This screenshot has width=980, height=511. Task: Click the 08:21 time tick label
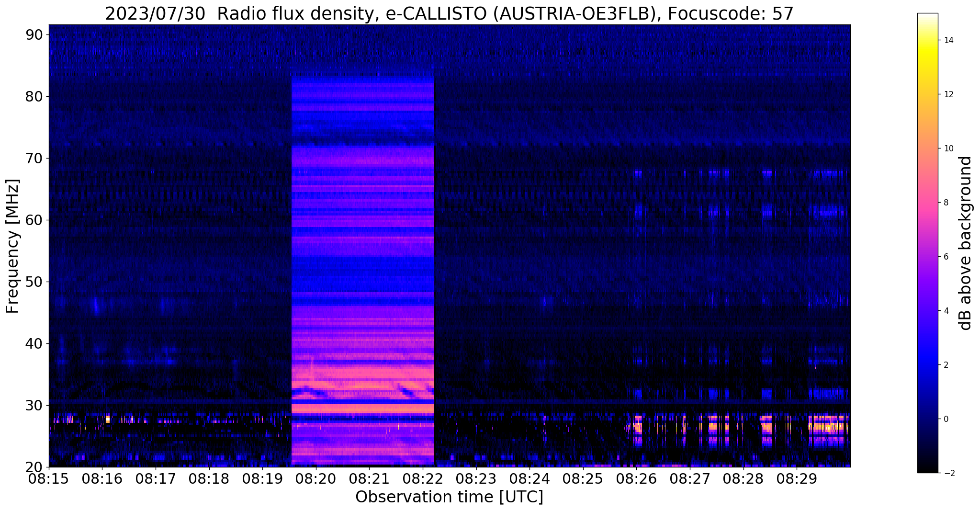click(369, 478)
